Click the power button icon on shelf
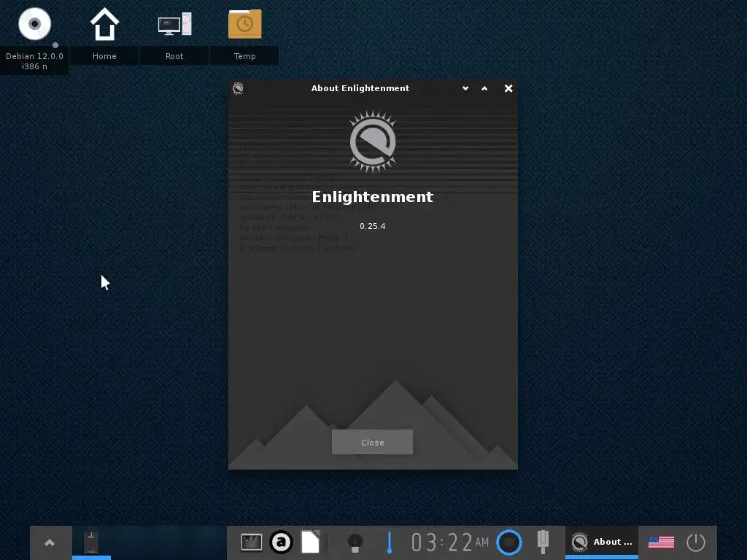 tap(696, 542)
